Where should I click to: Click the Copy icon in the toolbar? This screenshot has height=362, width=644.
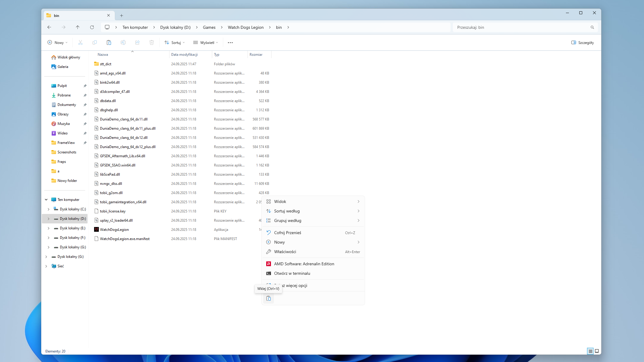click(95, 43)
